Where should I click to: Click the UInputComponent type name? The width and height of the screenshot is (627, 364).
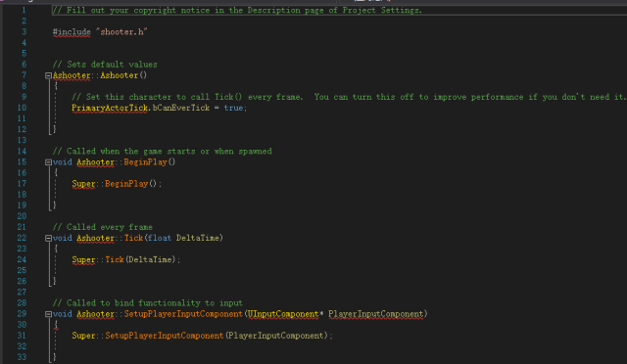(x=283, y=314)
